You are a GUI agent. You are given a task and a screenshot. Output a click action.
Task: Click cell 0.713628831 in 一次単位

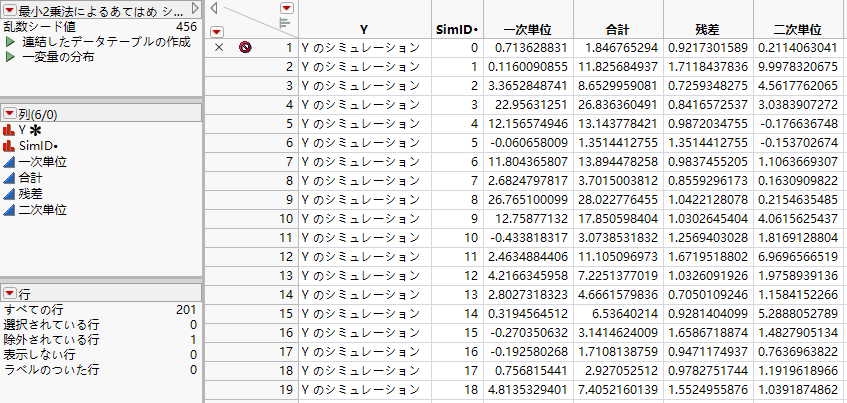pos(528,48)
